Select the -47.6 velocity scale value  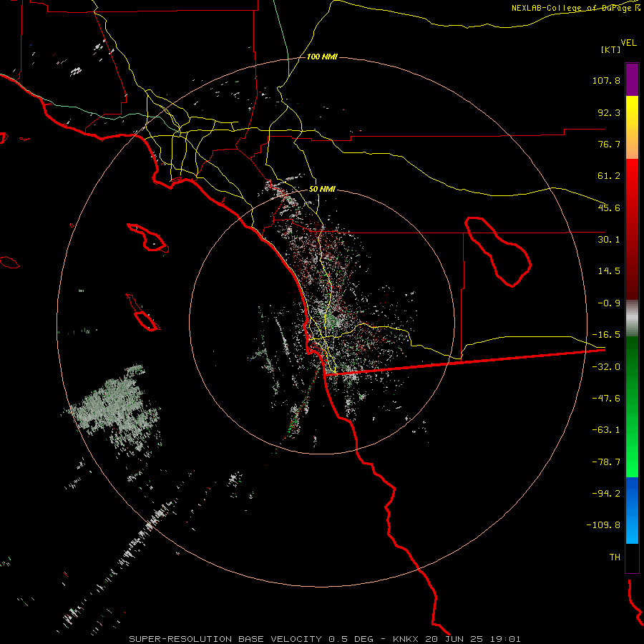(x=606, y=399)
